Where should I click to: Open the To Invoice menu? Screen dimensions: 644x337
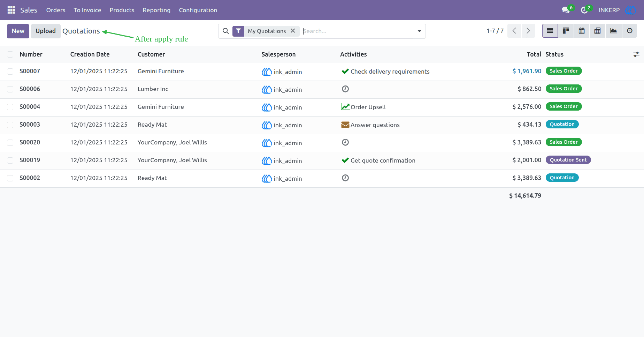click(x=87, y=10)
